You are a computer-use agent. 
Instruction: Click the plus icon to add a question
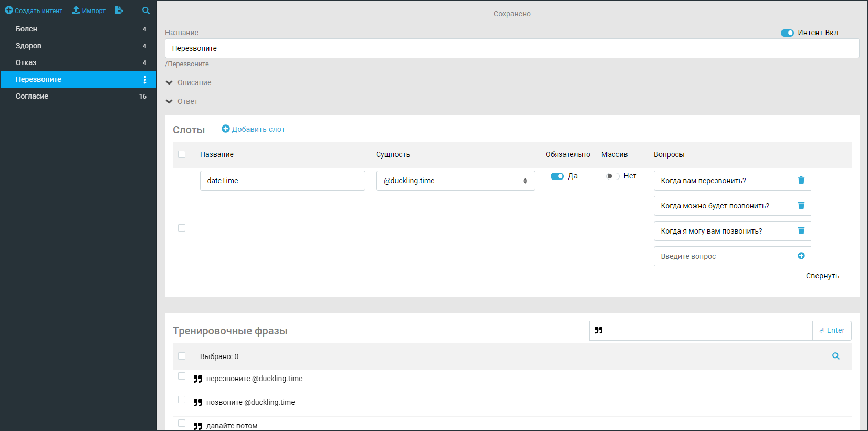(801, 256)
